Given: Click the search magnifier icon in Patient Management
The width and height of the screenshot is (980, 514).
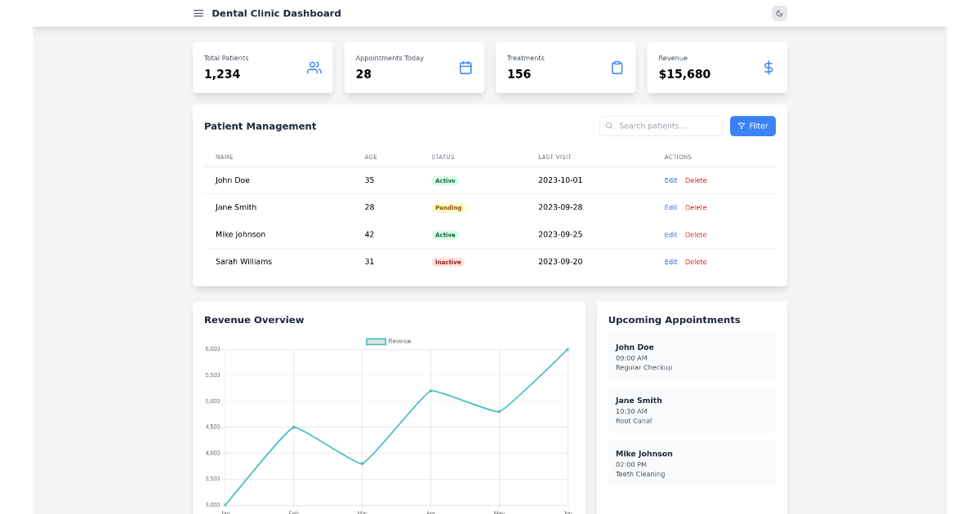Looking at the screenshot, I should (x=609, y=126).
